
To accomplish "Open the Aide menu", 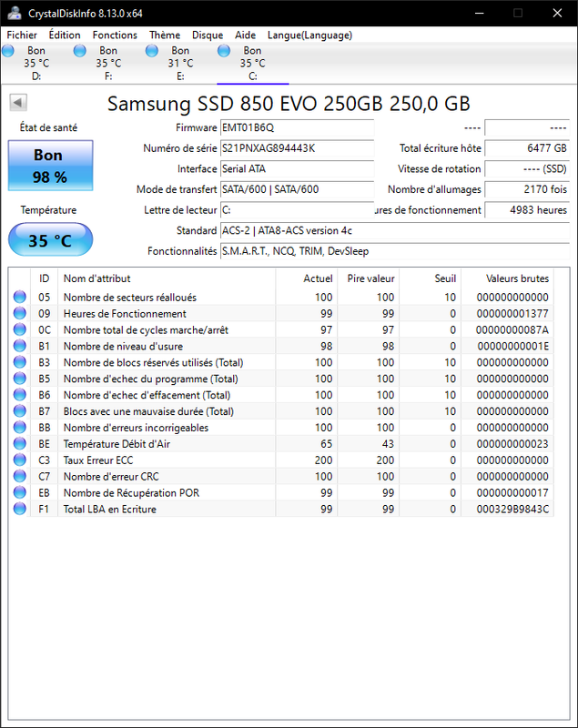I will pyautogui.click(x=245, y=35).
